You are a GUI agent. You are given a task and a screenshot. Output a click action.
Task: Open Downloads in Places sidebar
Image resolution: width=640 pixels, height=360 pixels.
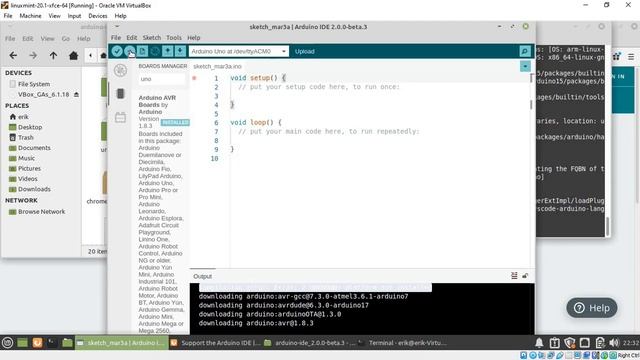(x=34, y=189)
